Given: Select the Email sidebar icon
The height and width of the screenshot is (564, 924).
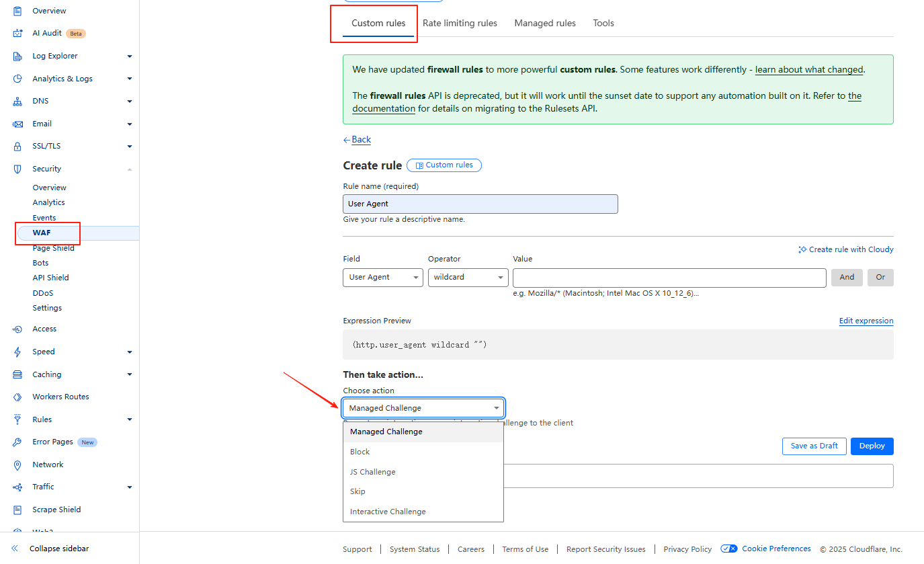Looking at the screenshot, I should coord(18,124).
